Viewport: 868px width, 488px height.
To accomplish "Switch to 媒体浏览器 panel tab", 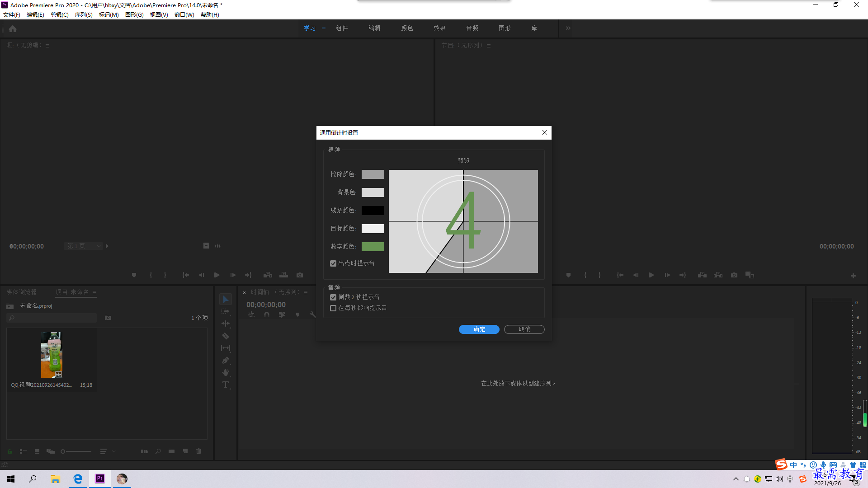I will click(21, 292).
